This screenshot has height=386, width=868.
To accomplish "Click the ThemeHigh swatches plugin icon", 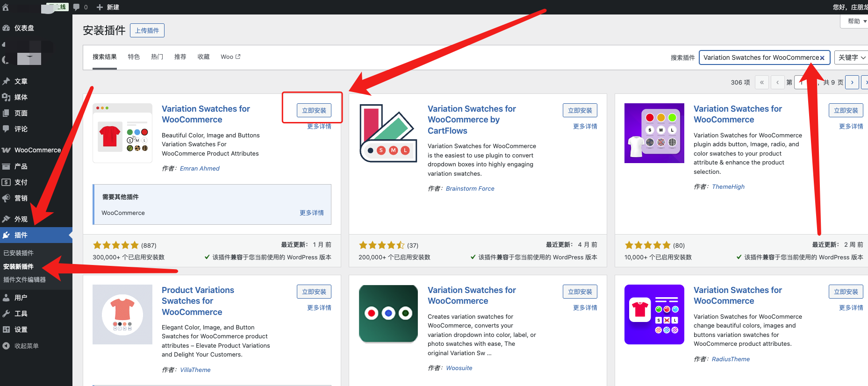I will click(654, 133).
